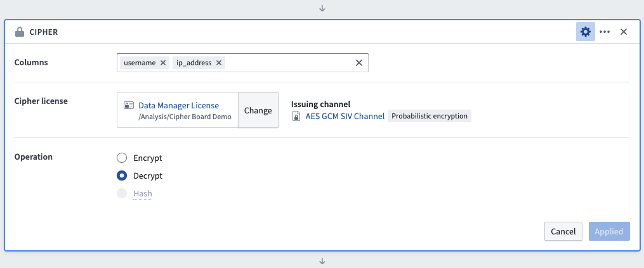
Task: Change the cipher license
Action: point(258,110)
